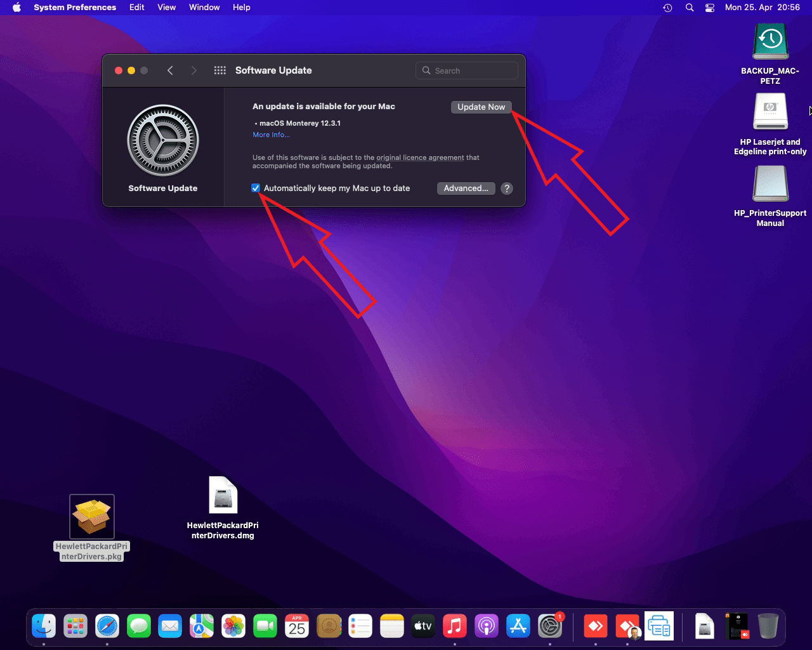Select BACKUP_MAC-PETZ Time Machine drive icon
812x650 pixels.
pyautogui.click(x=770, y=43)
